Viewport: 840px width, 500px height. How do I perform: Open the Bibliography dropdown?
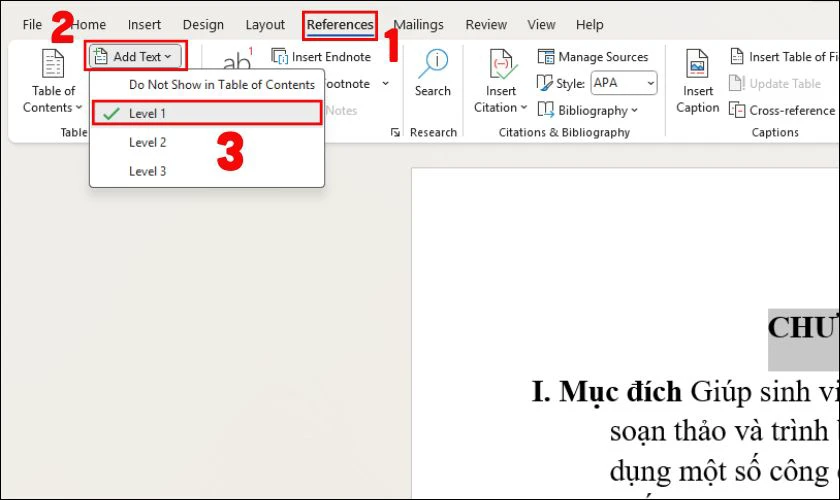point(588,110)
